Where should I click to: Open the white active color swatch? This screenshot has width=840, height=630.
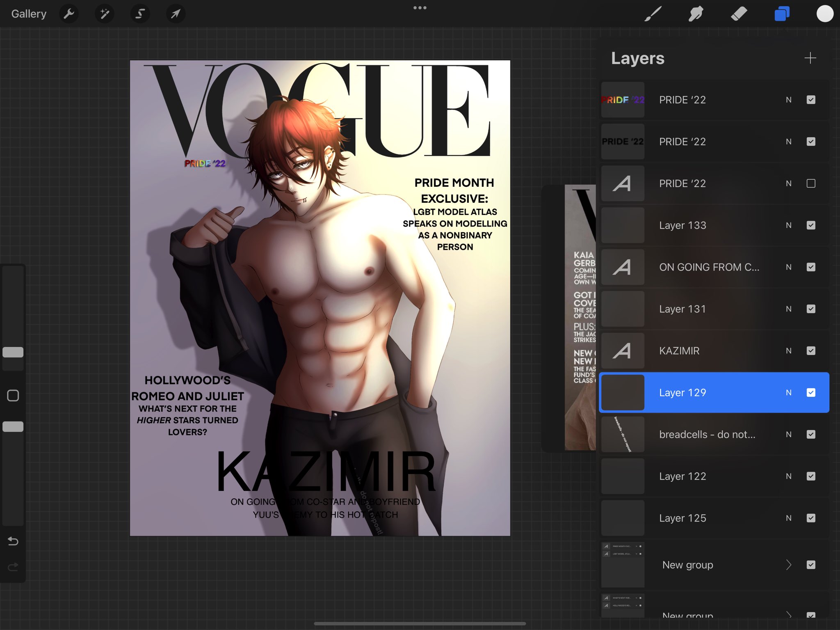pyautogui.click(x=825, y=14)
